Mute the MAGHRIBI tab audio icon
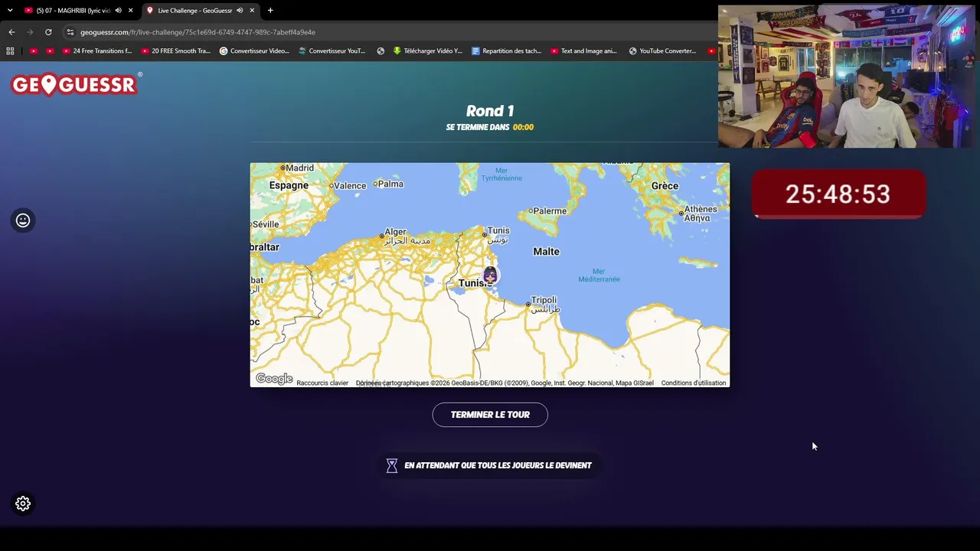Viewport: 980px width, 551px height. pyautogui.click(x=118, y=11)
